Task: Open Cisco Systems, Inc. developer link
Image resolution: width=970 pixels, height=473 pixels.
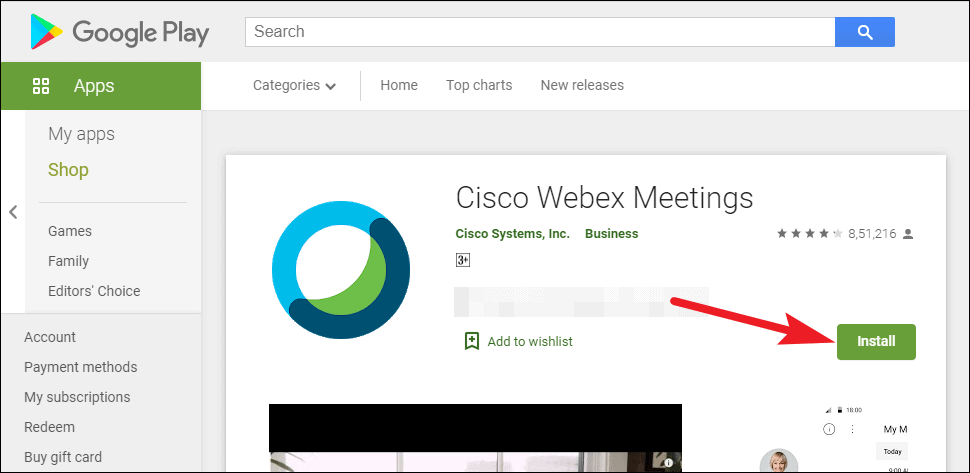Action: pyautogui.click(x=513, y=234)
